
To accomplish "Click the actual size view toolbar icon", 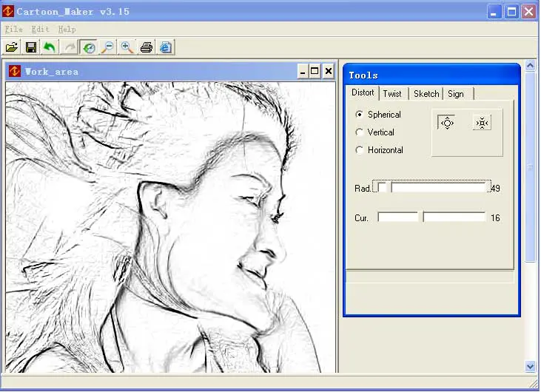I will 89,47.
